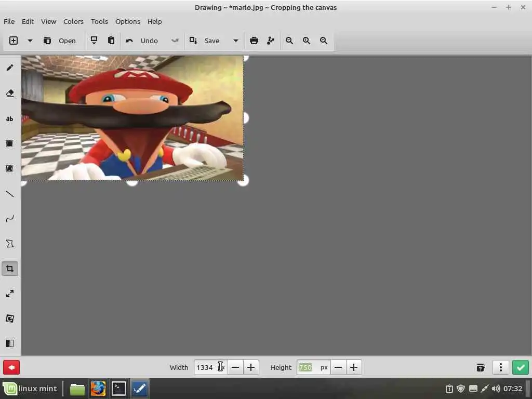Screen dimensions: 532x399
Task: Decrease the Width value
Action: pos(235,367)
